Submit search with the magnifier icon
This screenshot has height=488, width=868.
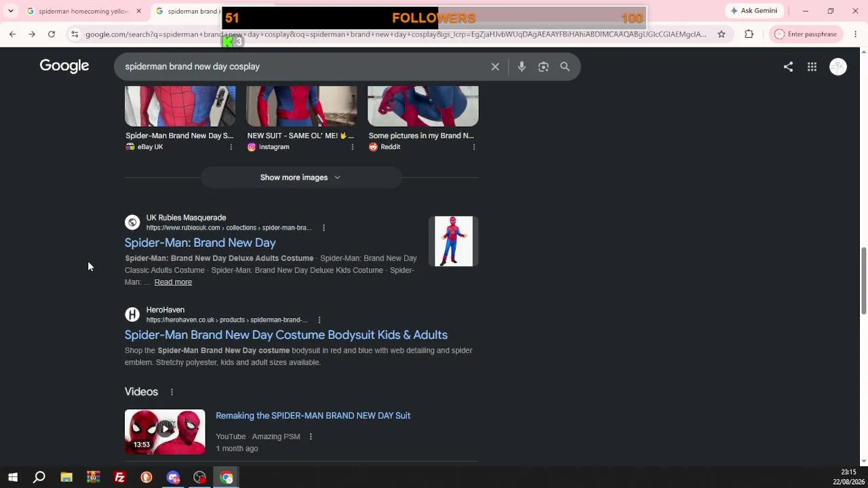(565, 66)
